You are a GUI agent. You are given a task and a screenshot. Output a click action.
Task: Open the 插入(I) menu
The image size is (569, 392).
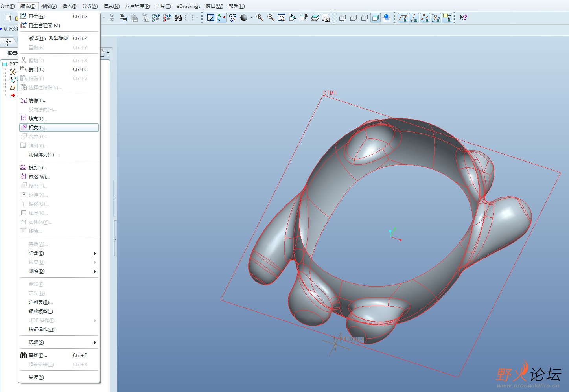69,6
